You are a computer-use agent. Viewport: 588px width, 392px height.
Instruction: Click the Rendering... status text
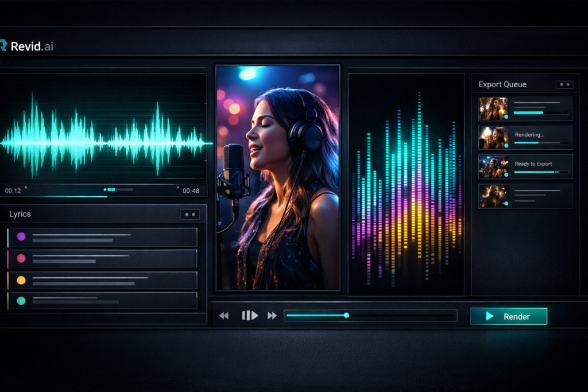tap(529, 134)
